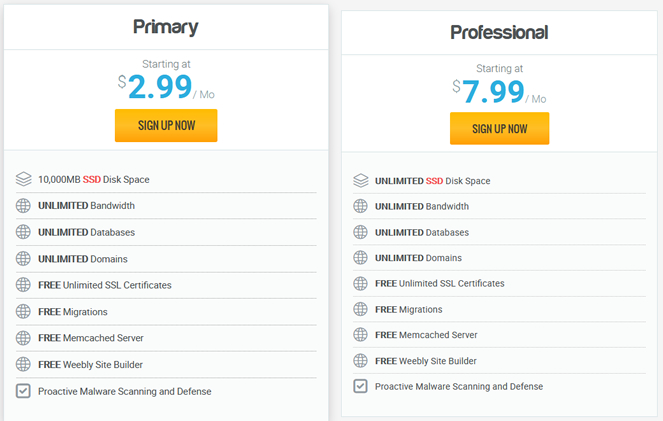
Task: Click checkbox icon for Professional Malware Scanning
Action: (x=360, y=386)
